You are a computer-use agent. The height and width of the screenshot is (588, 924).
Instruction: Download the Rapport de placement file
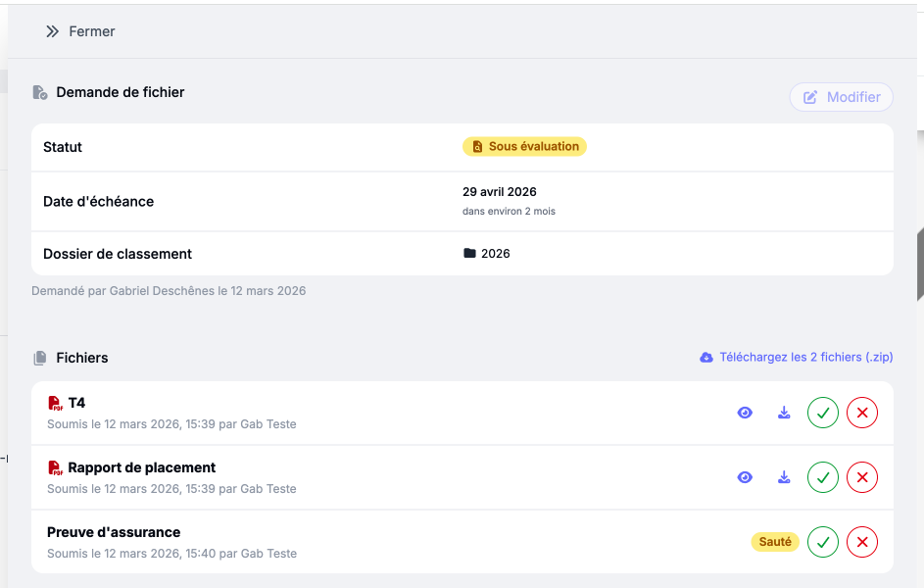783,477
